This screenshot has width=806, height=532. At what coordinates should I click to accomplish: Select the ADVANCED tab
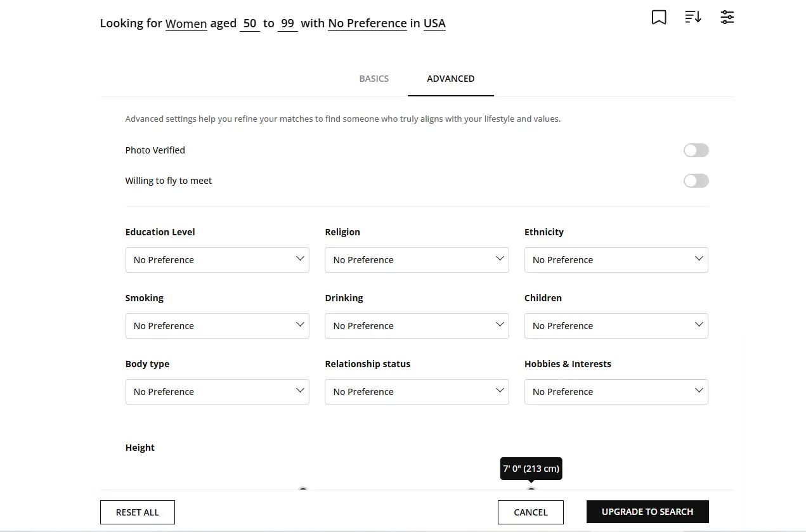click(451, 79)
